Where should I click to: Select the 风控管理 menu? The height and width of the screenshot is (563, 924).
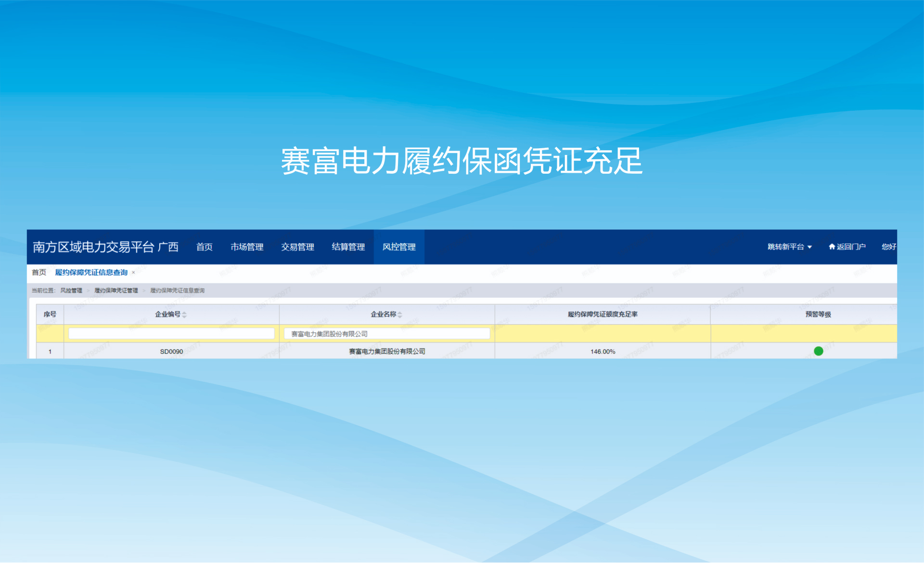click(x=399, y=247)
